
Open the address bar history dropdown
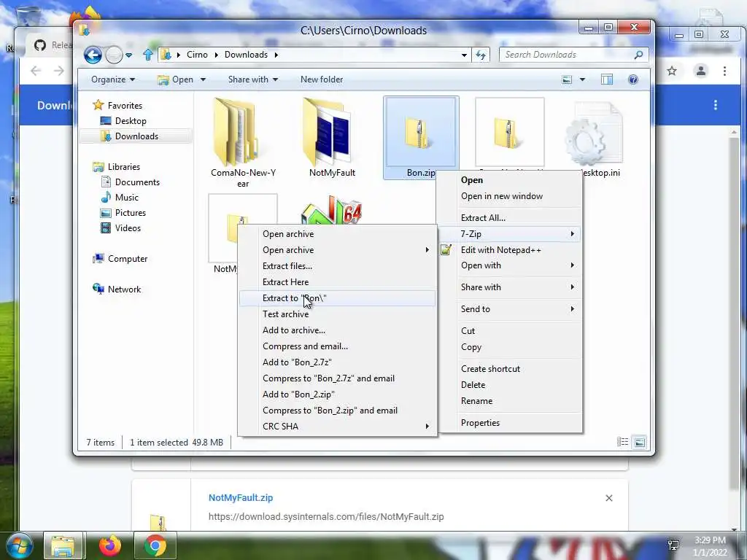pos(464,55)
